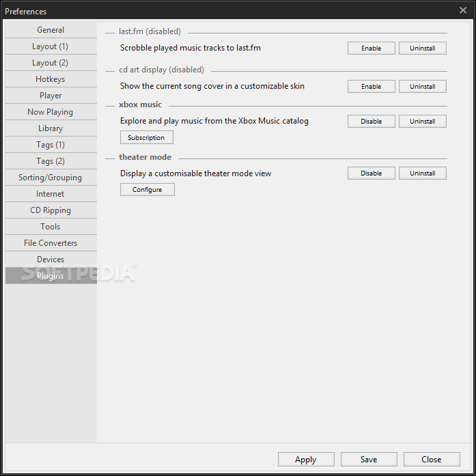
Task: Disable the xbox music plugin
Action: click(372, 121)
